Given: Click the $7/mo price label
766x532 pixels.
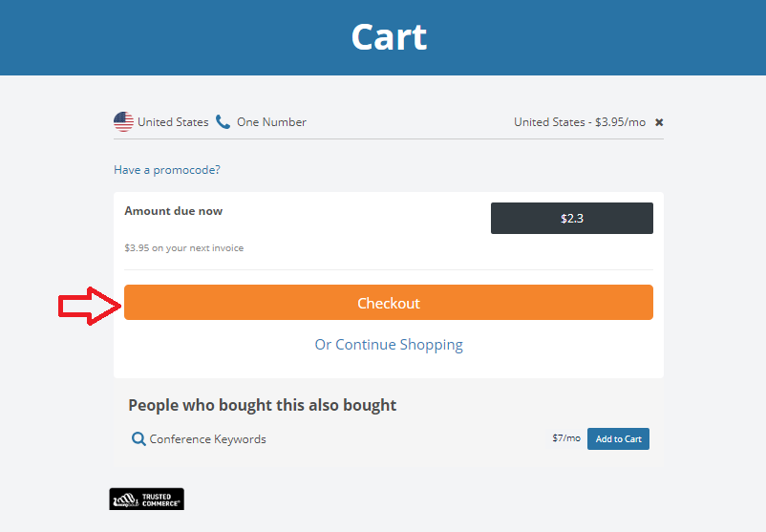Looking at the screenshot, I should 565,438.
